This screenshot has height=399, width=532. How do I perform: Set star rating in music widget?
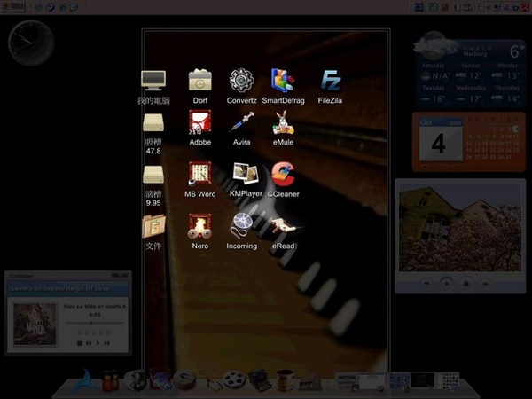pos(94,332)
